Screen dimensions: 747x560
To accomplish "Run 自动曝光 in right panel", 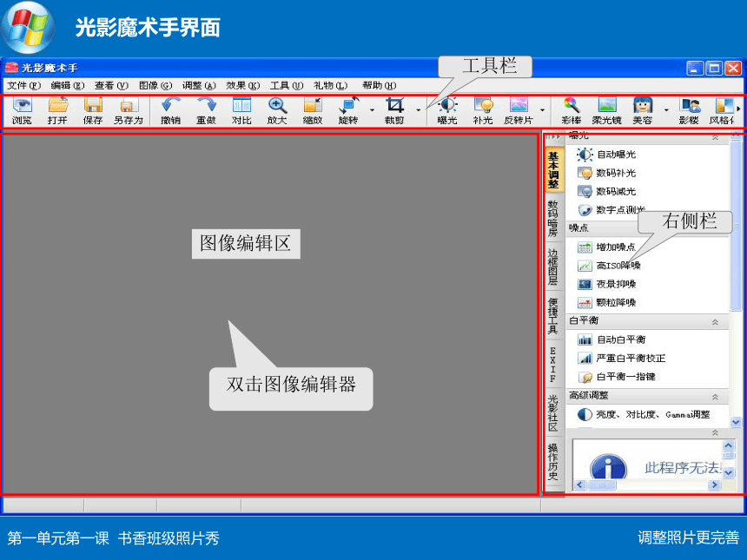I will coord(606,155).
